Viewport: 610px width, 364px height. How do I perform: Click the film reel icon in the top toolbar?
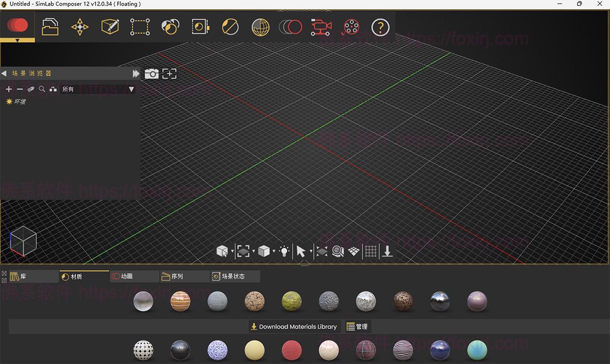coord(350,27)
